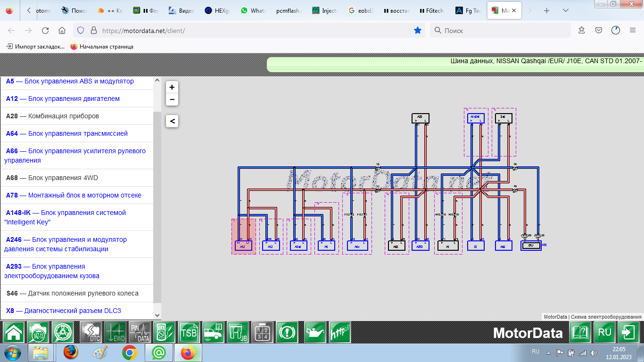Click the multimeter testing icon
Viewport: 644px width, 362px height.
[x=165, y=332]
